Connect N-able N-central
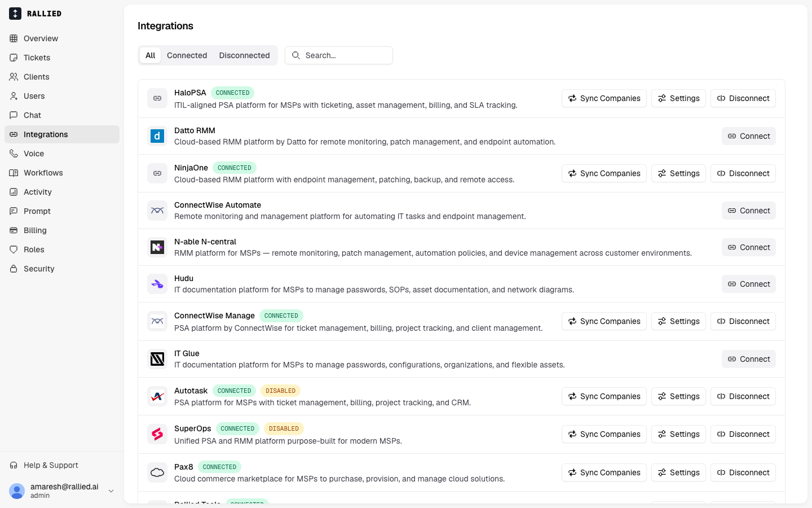 click(x=749, y=247)
